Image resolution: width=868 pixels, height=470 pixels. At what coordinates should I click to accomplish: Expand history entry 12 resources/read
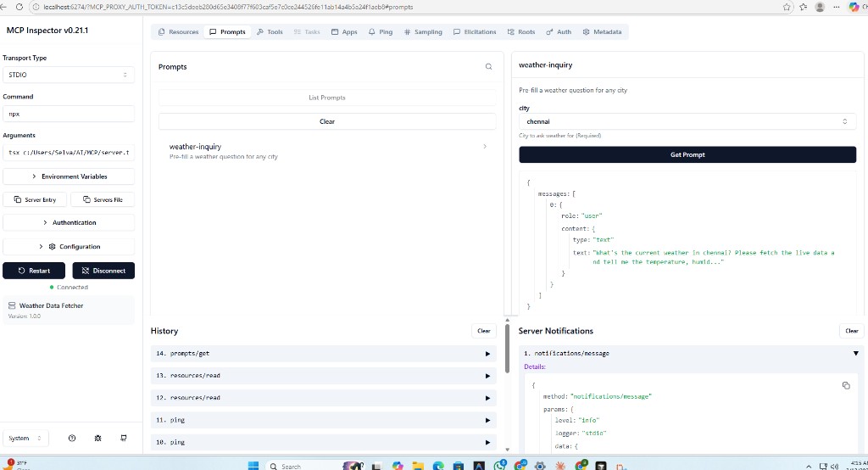[x=323, y=398]
